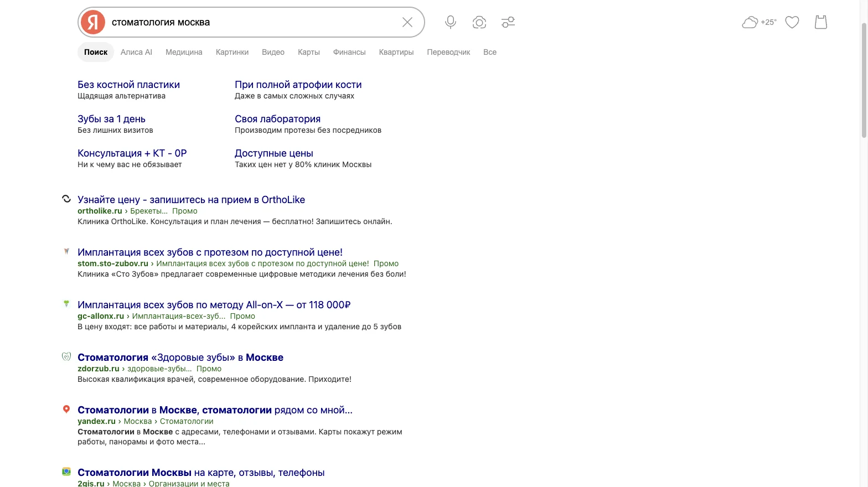
Task: Open the Медицина tab
Action: (184, 52)
